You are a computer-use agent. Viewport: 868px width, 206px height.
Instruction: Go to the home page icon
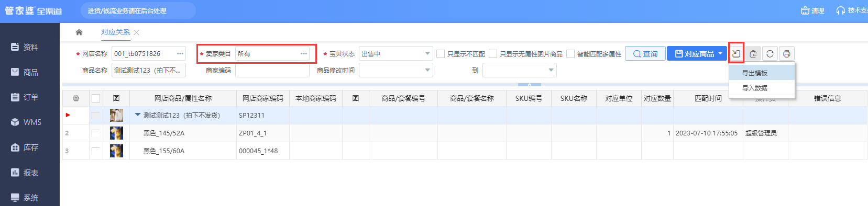point(79,32)
